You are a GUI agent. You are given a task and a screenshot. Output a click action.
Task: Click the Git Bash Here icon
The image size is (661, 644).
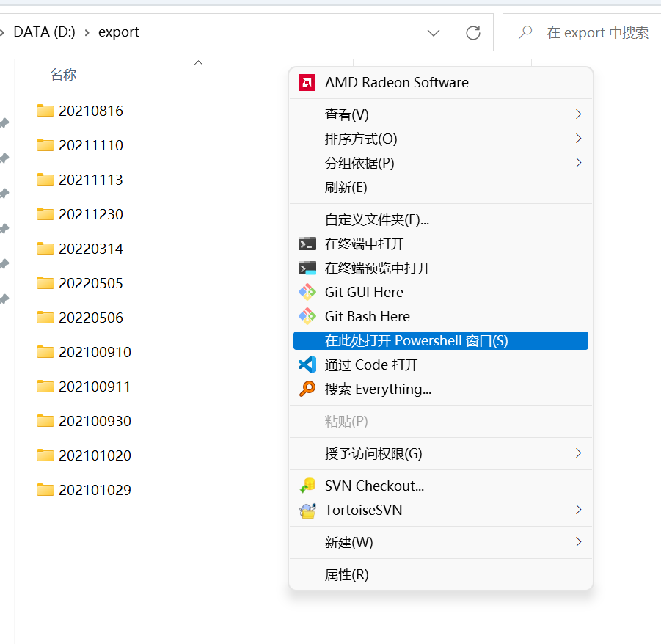[307, 317]
